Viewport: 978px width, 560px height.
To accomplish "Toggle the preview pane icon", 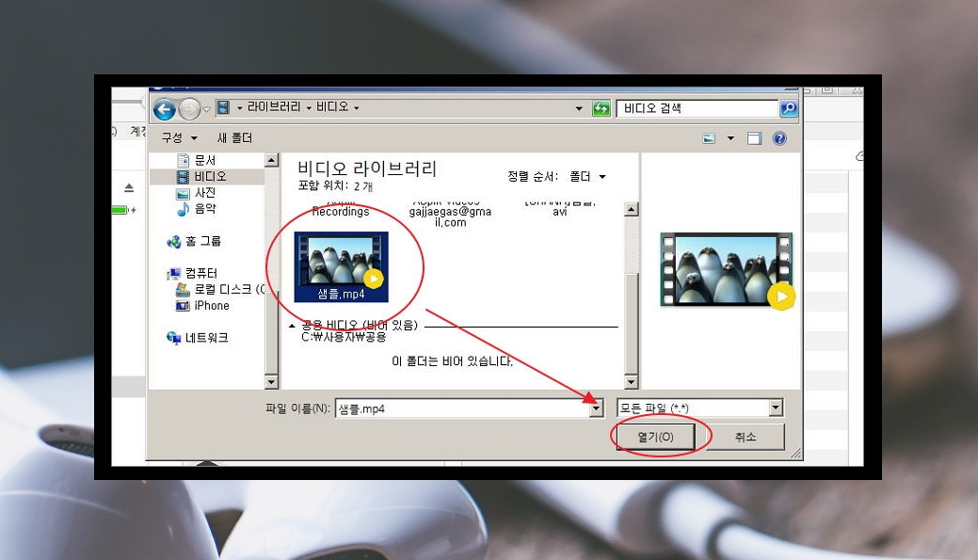I will (755, 138).
